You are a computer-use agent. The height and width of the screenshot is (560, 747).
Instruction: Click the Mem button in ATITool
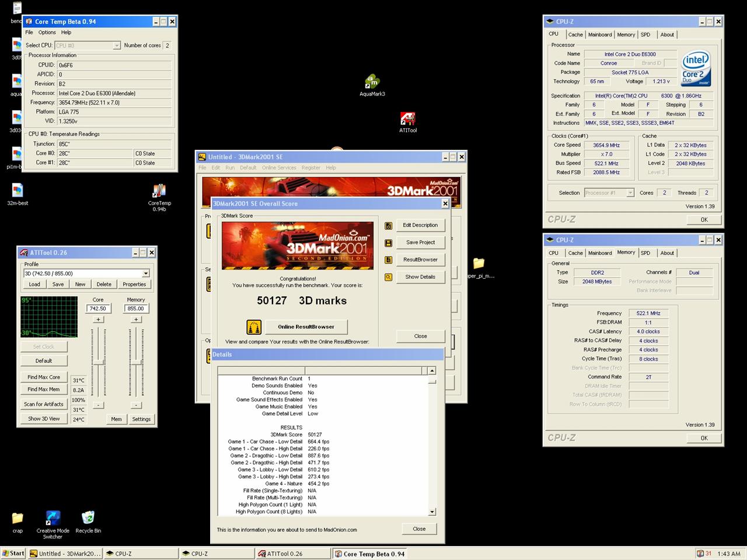pyautogui.click(x=117, y=419)
